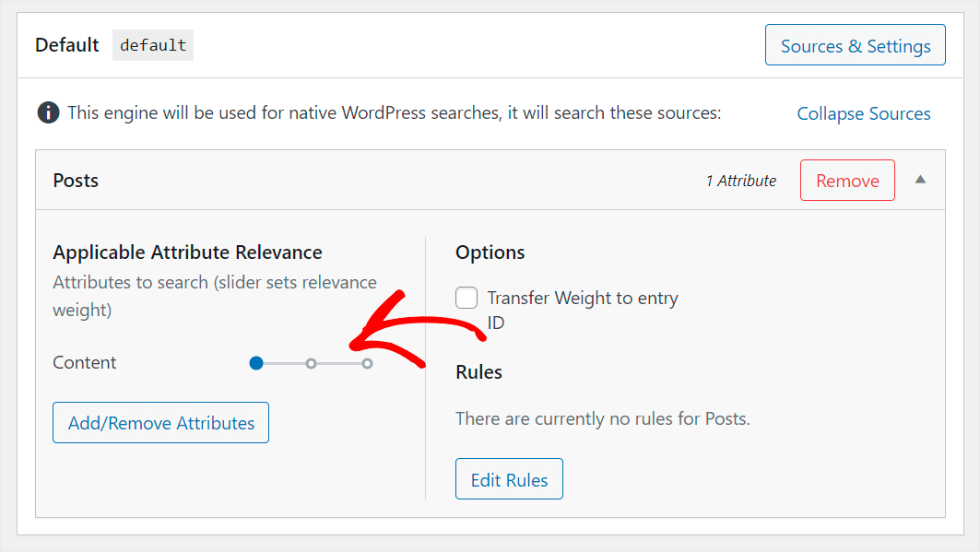Click the Collapse Sources link
Viewport: 980px width, 552px height.
coord(863,113)
